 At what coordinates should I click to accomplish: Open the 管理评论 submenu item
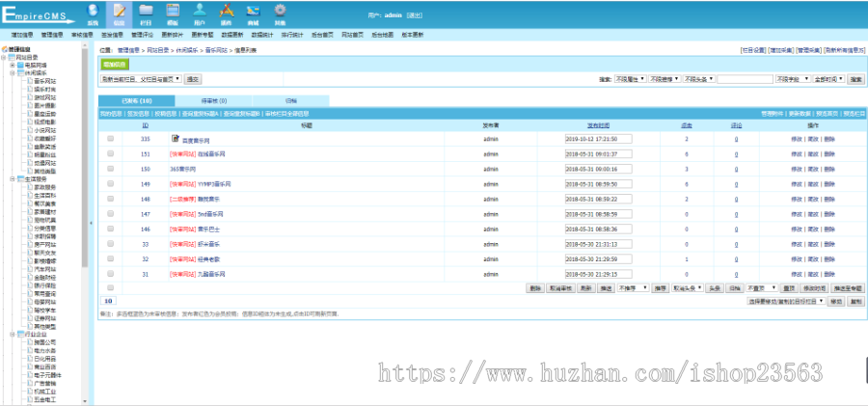[141, 35]
